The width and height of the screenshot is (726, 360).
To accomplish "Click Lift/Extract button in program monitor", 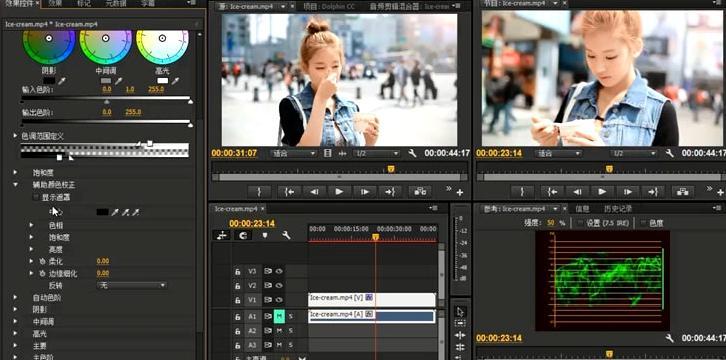I will [682, 192].
